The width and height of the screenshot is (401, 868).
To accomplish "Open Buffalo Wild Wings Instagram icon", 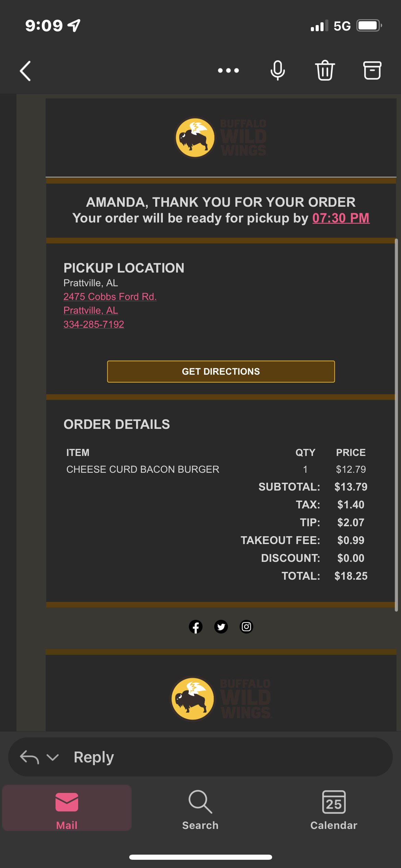I will pyautogui.click(x=246, y=627).
